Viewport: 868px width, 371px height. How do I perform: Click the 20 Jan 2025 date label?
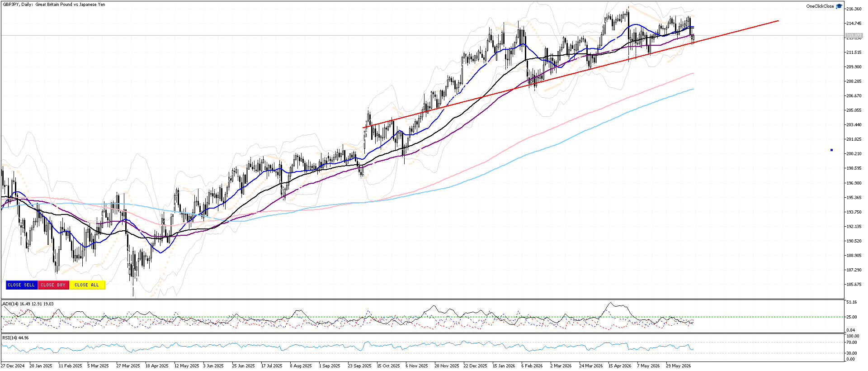[x=41, y=366]
